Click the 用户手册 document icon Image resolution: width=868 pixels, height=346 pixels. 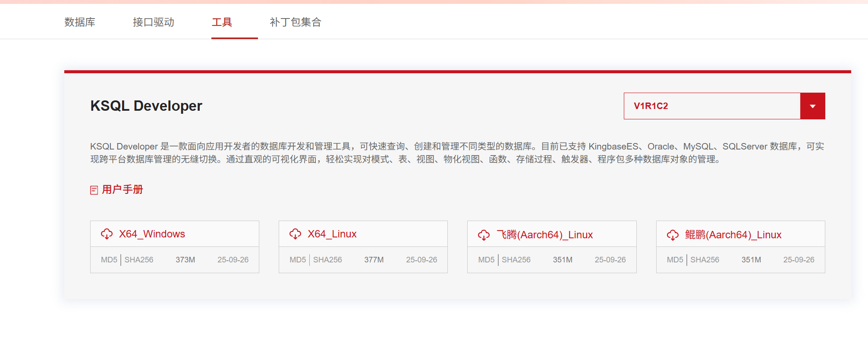(94, 190)
